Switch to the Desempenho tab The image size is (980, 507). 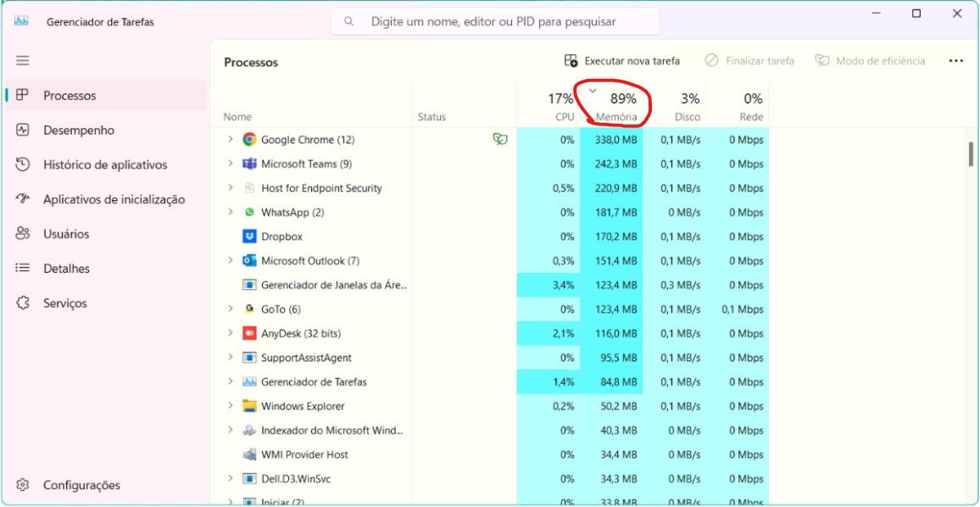[106, 130]
